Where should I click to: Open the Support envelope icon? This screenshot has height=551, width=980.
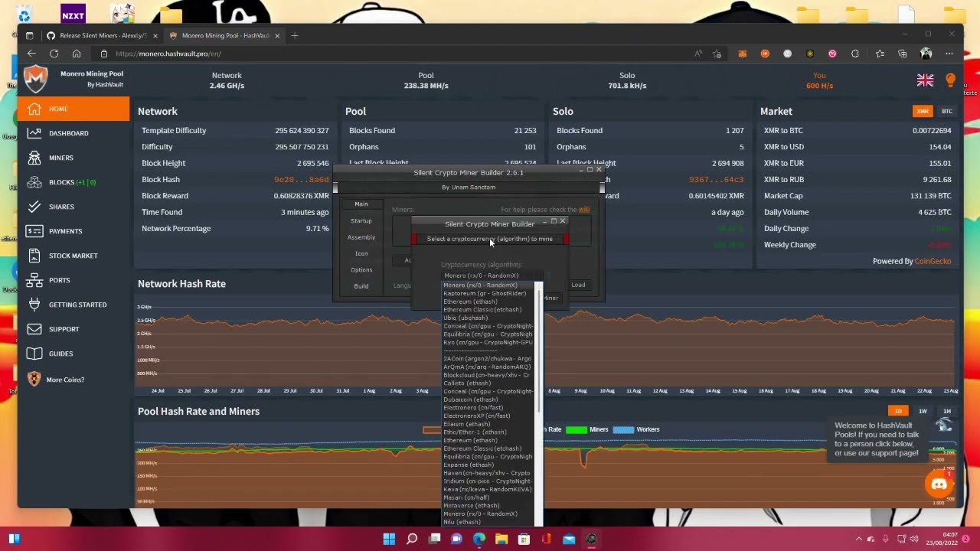coord(34,329)
